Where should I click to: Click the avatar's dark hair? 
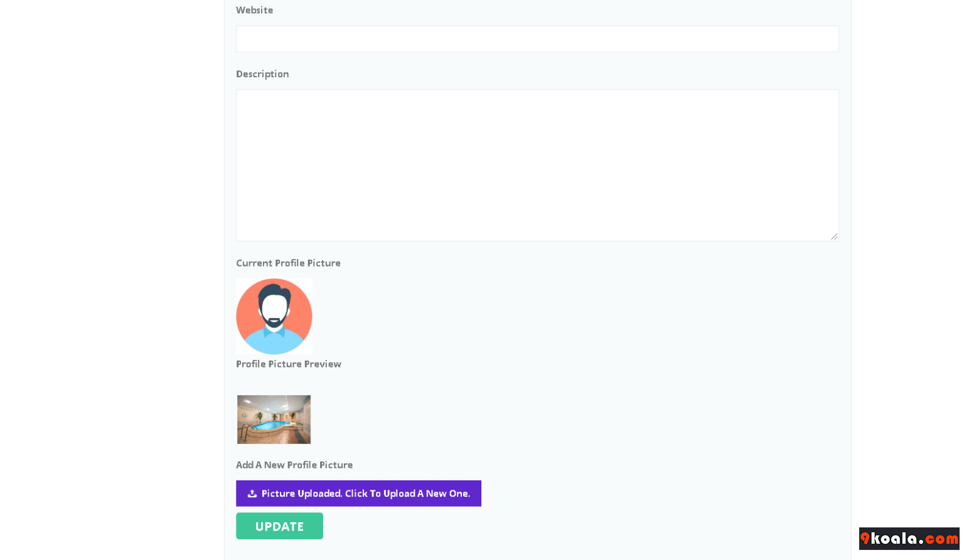tap(274, 292)
